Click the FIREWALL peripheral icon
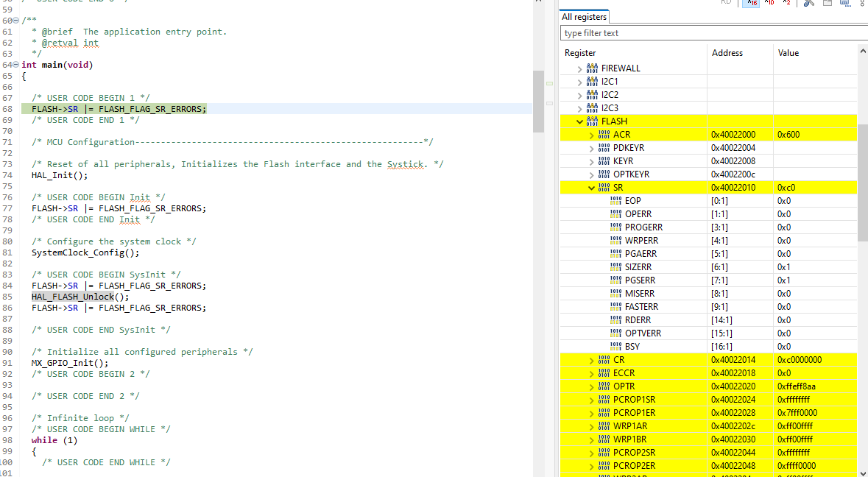 point(592,68)
